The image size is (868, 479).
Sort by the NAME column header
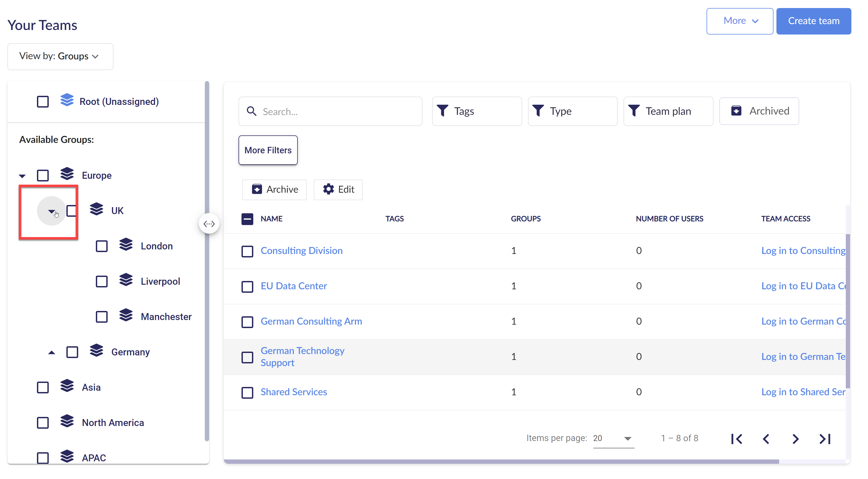271,219
